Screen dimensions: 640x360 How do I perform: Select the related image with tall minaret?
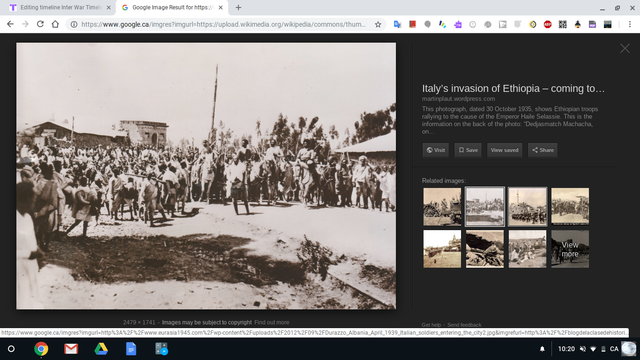point(527,207)
